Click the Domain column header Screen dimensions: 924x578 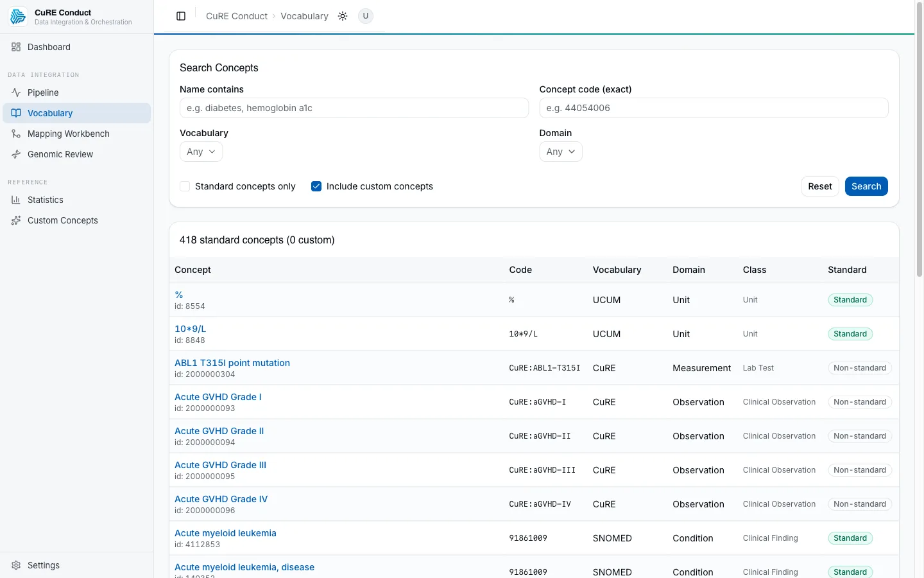pyautogui.click(x=689, y=270)
